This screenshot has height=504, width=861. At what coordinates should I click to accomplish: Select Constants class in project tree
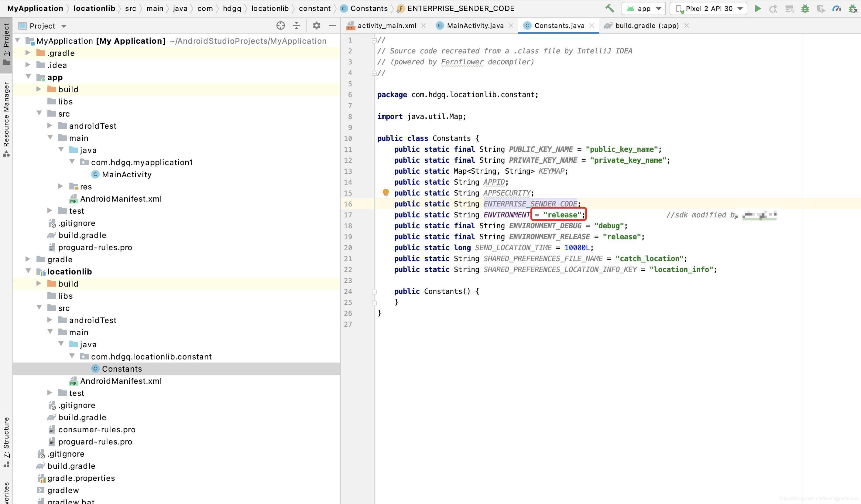122,369
